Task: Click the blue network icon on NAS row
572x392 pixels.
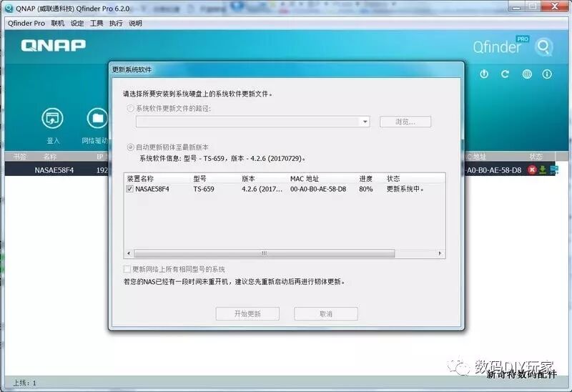Action: point(553,170)
